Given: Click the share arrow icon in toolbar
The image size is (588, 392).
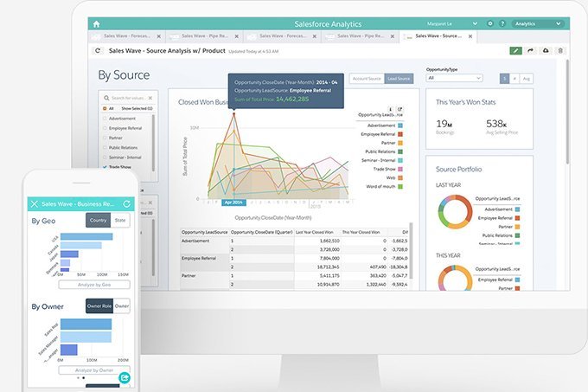Looking at the screenshot, I should (x=531, y=51).
